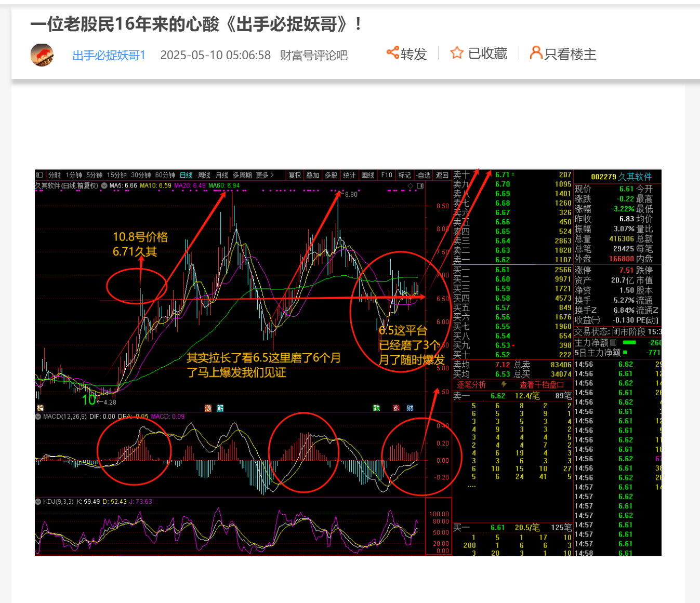Click the MA5: 6.66 indicator label
The height and width of the screenshot is (603, 700).
click(123, 185)
